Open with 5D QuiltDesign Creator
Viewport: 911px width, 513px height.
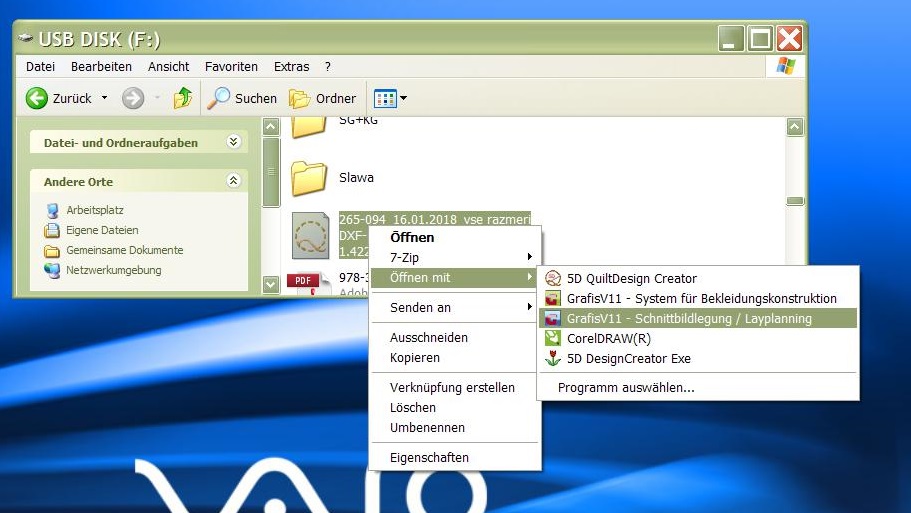tap(698, 278)
